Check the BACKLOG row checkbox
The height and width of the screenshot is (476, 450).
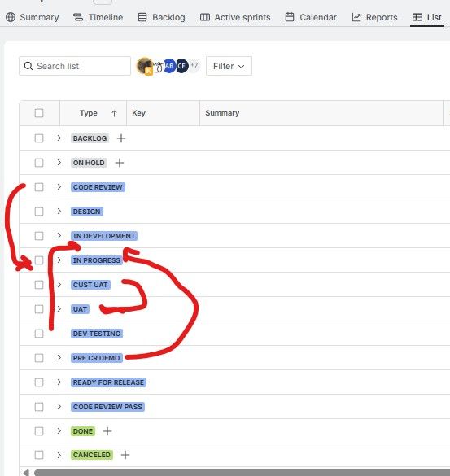click(39, 138)
